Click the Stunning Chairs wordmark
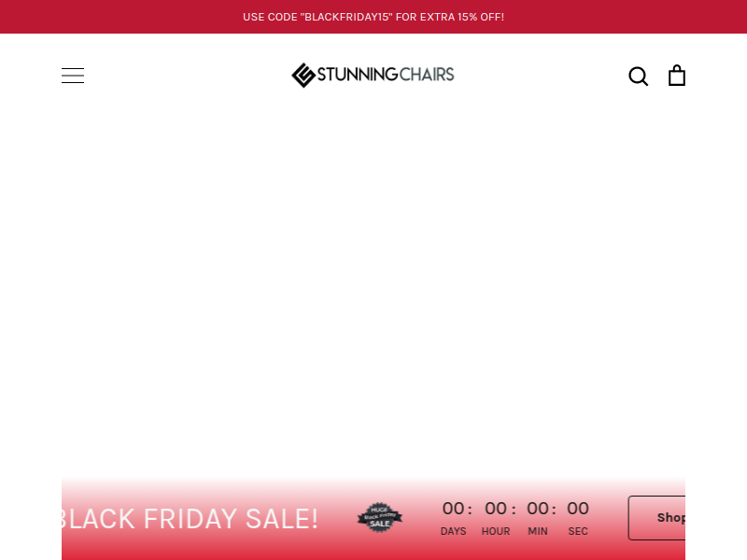747x560 pixels. click(386, 75)
